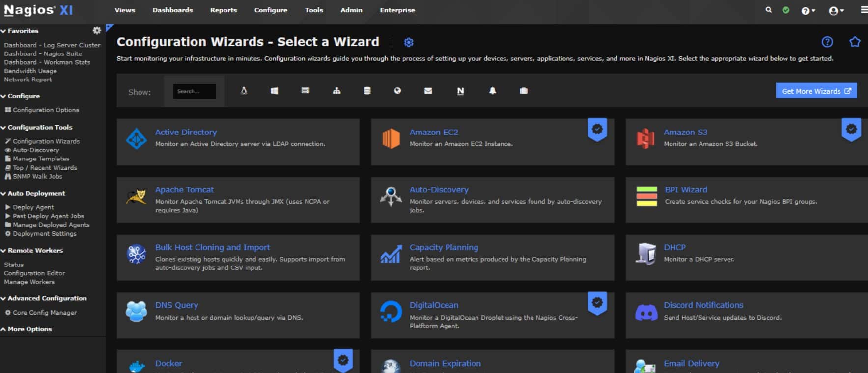Screen dimensions: 868x373
Task: Filter wizards by the Windows icon
Action: point(274,91)
